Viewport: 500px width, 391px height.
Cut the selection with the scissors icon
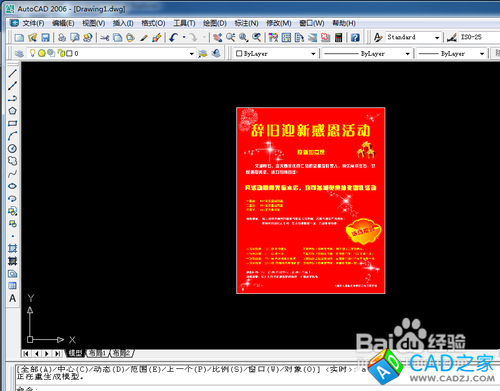[x=105, y=37]
